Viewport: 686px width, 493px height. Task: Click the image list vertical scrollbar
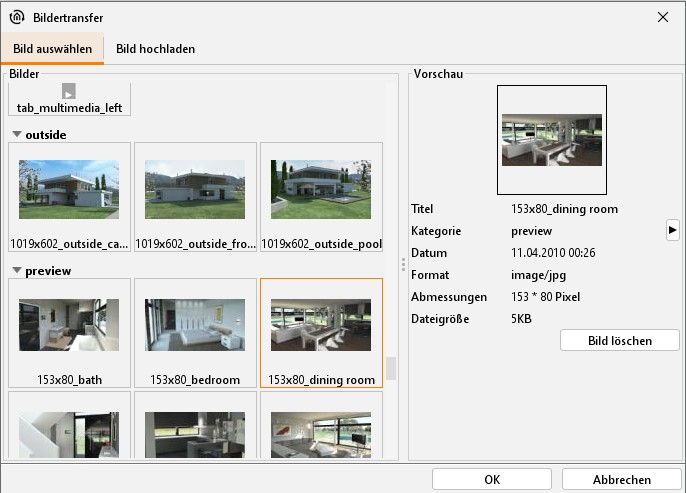tap(391, 368)
